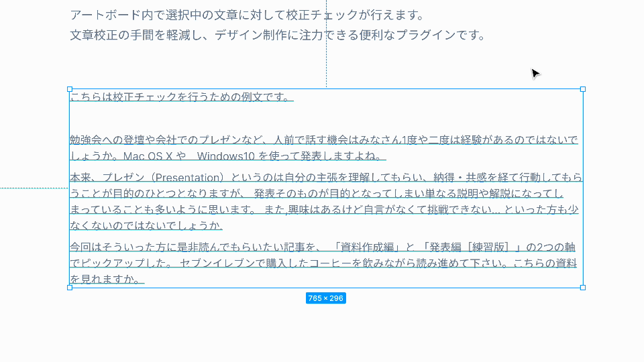
Task: Click the bottom-left selection resize handle
Action: 70,288
